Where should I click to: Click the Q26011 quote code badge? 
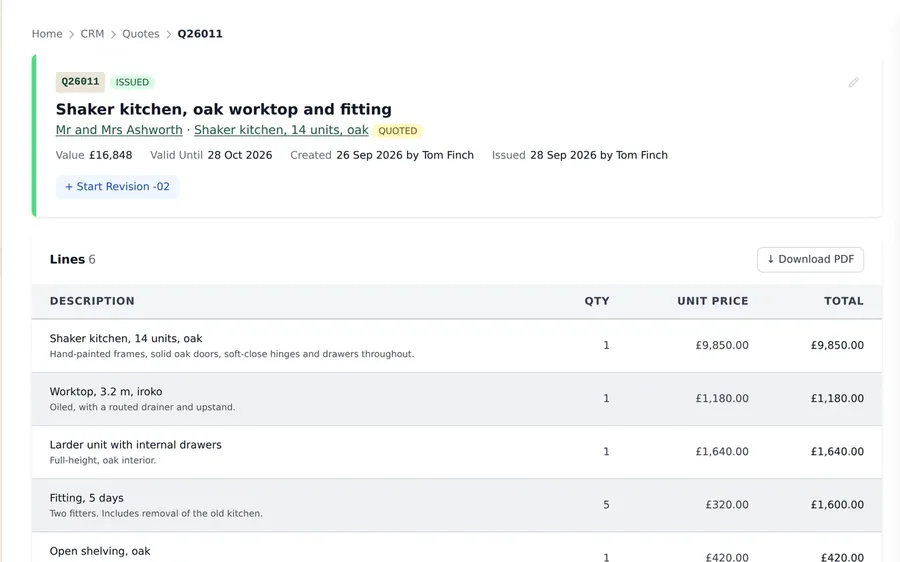pyautogui.click(x=80, y=82)
